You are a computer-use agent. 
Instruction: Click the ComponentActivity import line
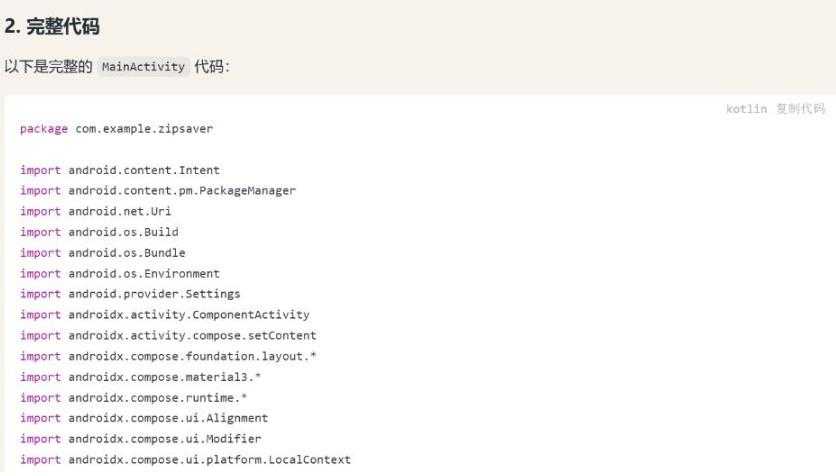(165, 315)
